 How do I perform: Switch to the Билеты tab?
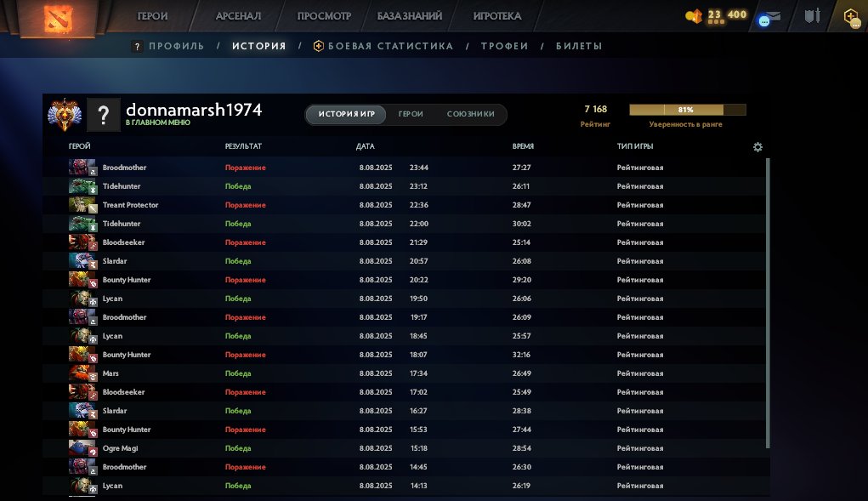[x=579, y=46]
